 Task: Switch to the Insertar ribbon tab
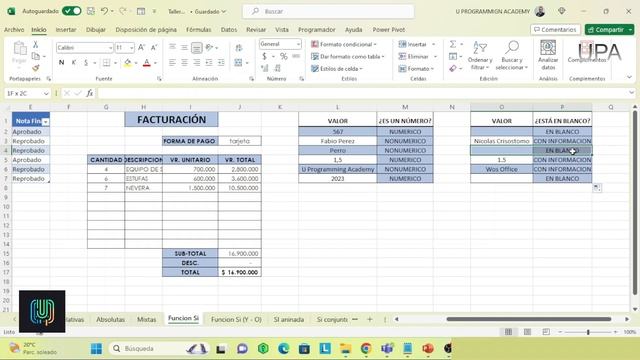tap(66, 29)
